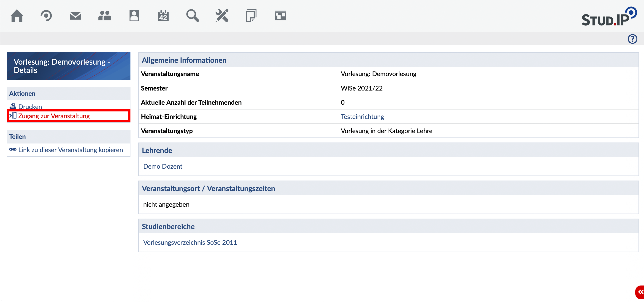Open the calendar planner icon
The height and width of the screenshot is (302, 644).
pyautogui.click(x=163, y=16)
